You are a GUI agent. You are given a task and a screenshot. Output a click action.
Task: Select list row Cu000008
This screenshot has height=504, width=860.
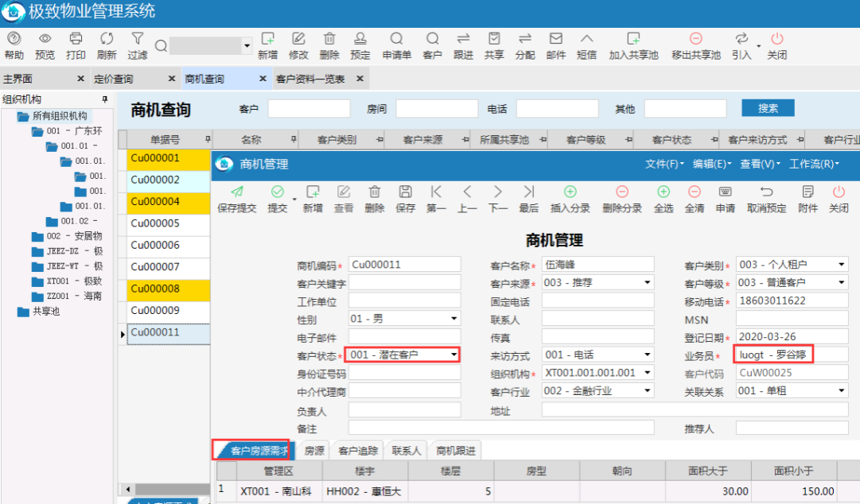tap(169, 289)
